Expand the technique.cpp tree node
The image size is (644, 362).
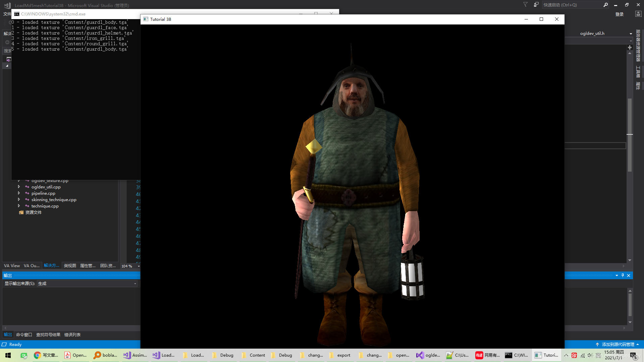19,206
